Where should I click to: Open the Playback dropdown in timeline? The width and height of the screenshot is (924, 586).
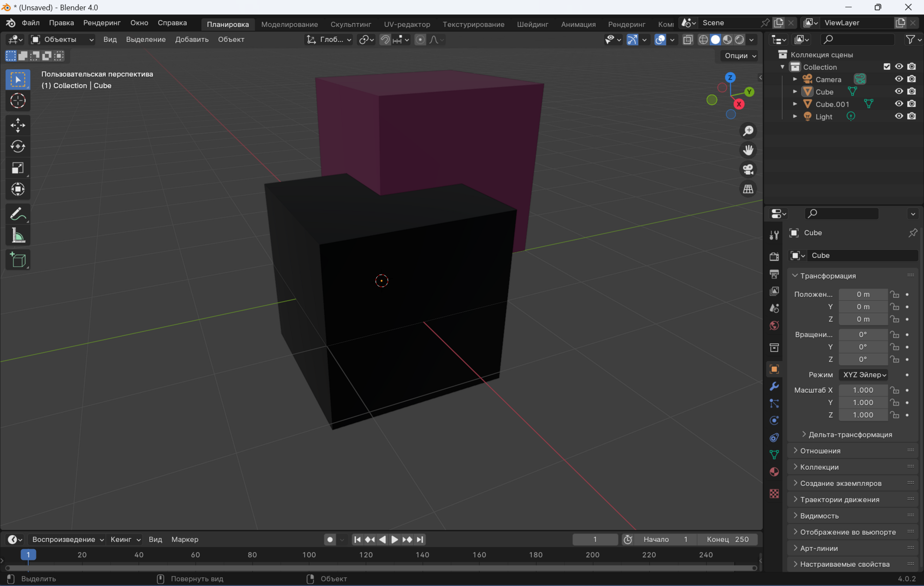tap(67, 539)
